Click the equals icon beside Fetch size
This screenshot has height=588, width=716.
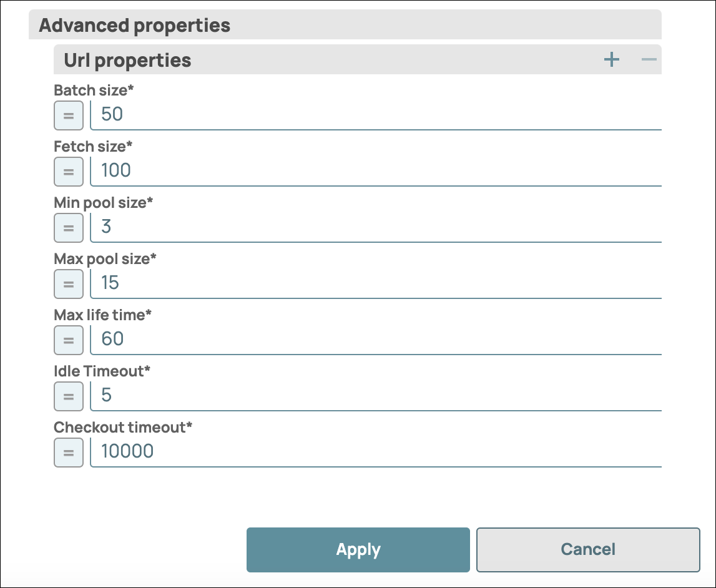click(x=68, y=172)
